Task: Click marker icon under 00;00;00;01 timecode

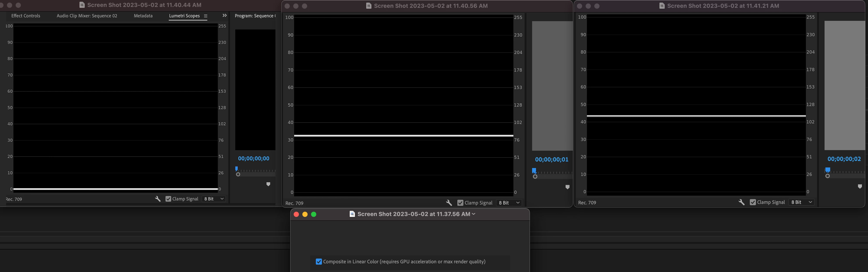Action: (567, 187)
